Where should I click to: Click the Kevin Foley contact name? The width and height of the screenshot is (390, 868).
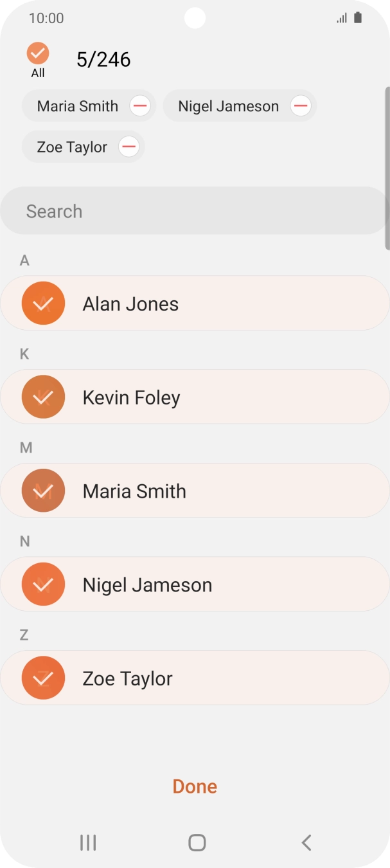(x=131, y=397)
